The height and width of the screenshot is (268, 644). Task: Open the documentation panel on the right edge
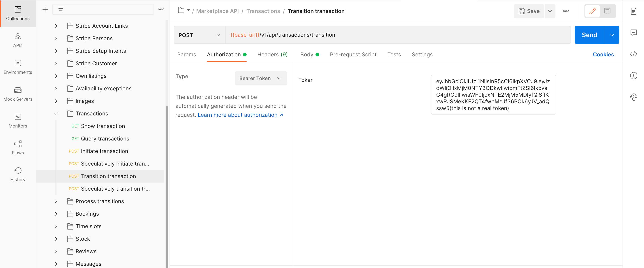(634, 11)
